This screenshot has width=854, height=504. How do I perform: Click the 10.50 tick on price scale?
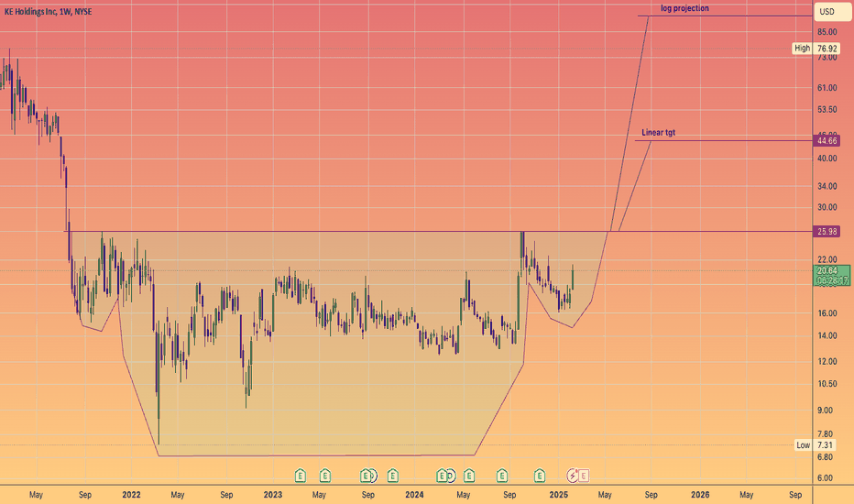pos(827,384)
